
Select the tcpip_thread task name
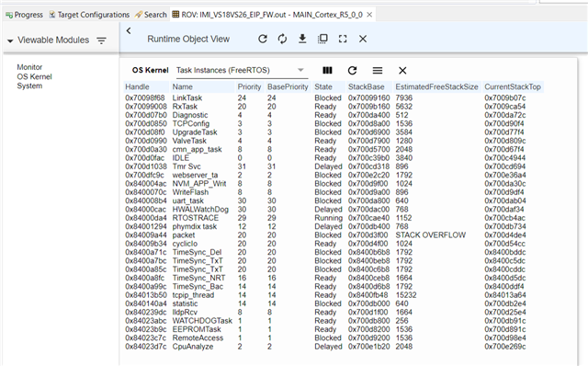193,295
